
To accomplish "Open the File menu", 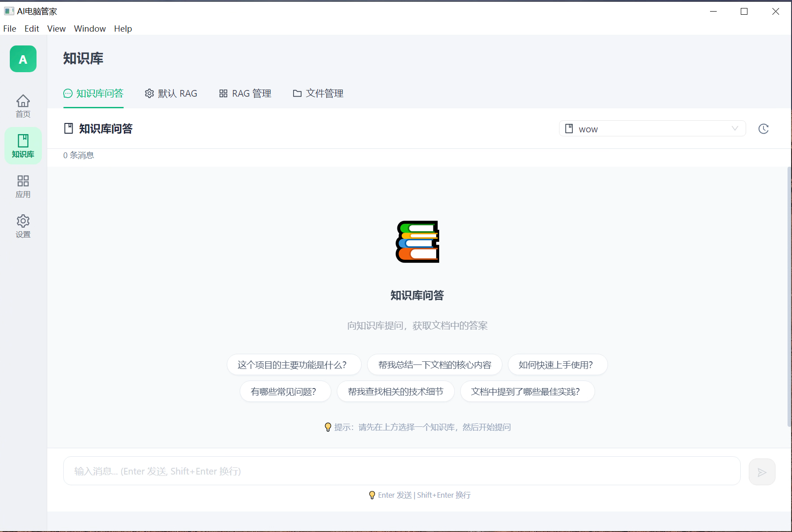I will [9, 28].
